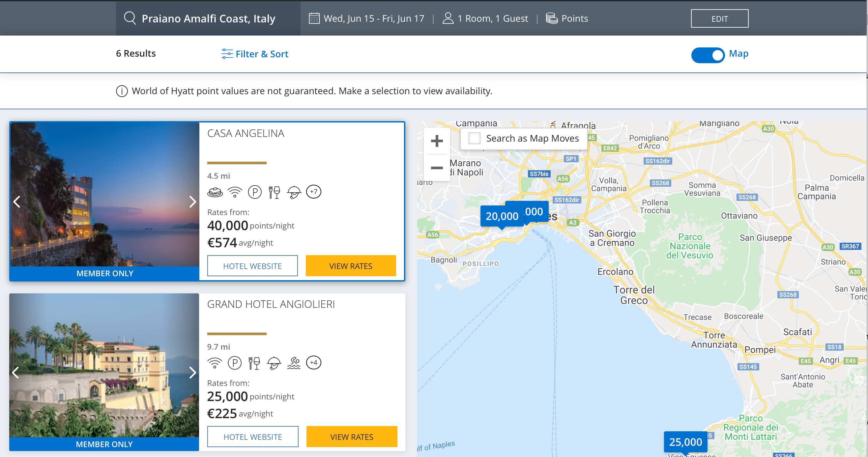Open the Casa Angelina hotel website
Screen dimensions: 868x457
[x=252, y=266]
